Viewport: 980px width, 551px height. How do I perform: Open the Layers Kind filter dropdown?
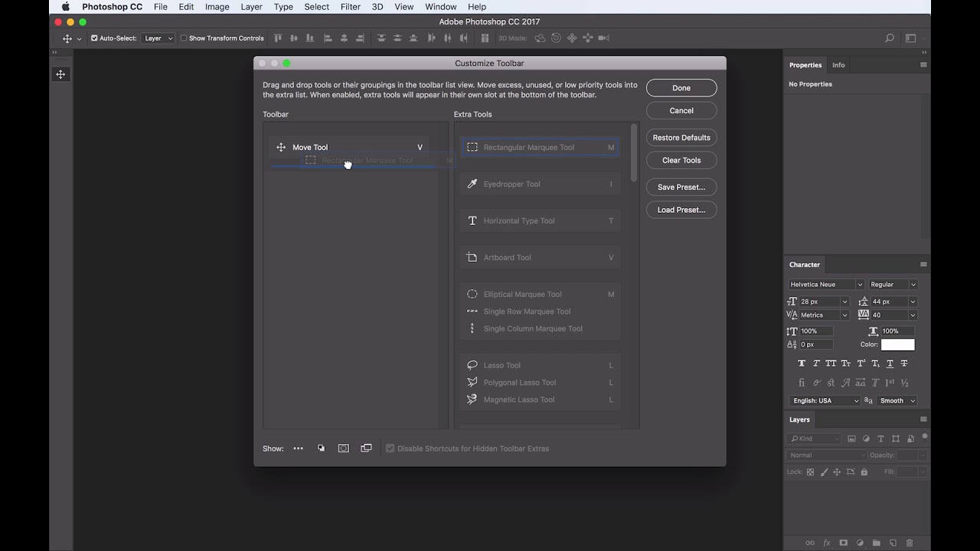point(814,439)
